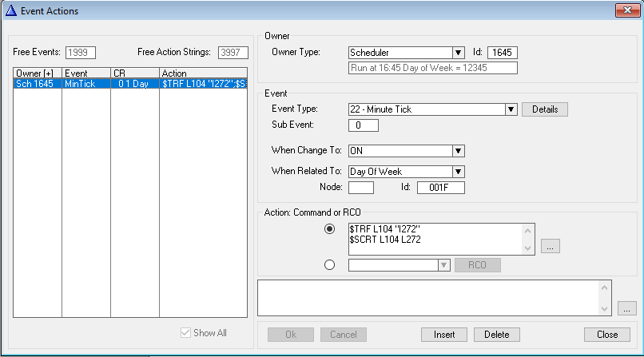Click the Event Actions title bar app icon

coord(11,10)
